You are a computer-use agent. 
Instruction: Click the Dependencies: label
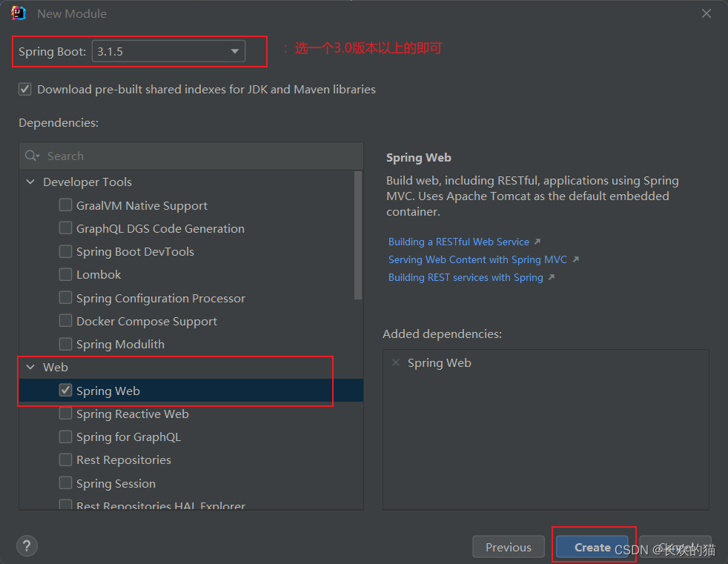coord(59,122)
